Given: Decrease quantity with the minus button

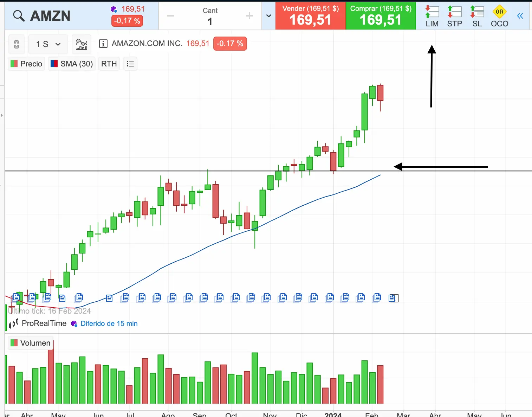Looking at the screenshot, I should coord(171,16).
